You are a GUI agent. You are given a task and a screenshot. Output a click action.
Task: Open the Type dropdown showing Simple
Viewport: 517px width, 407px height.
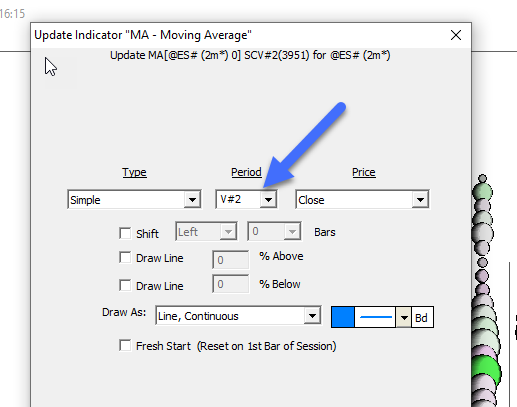(134, 200)
